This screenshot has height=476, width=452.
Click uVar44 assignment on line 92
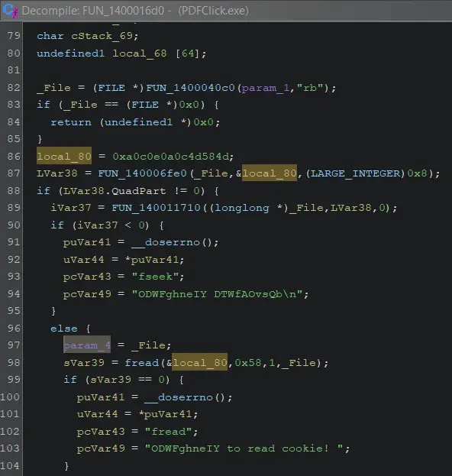pos(83,260)
